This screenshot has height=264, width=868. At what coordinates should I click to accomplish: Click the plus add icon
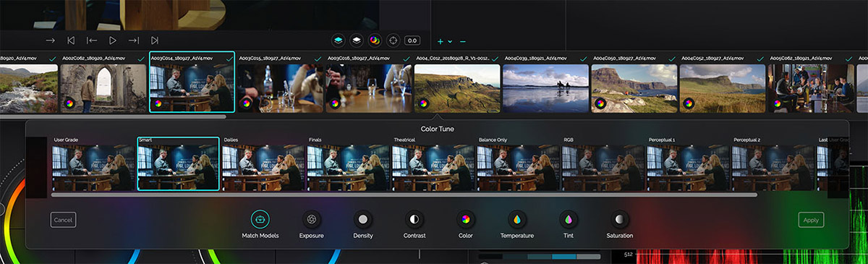(x=441, y=41)
